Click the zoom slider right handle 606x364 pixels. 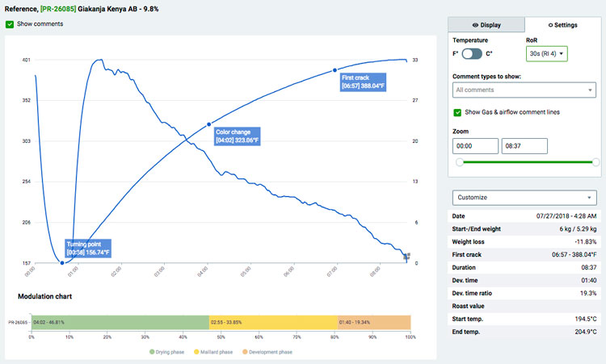tap(596, 162)
